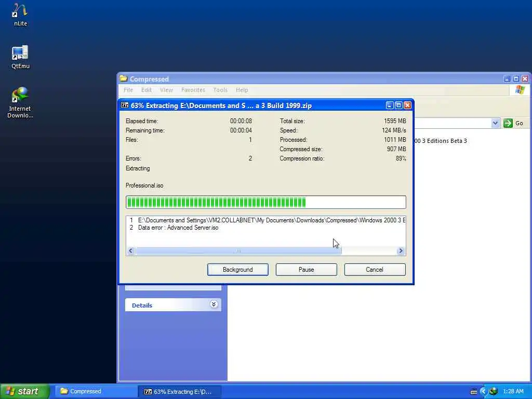Click the '89%' compression ratio value

pyautogui.click(x=401, y=158)
